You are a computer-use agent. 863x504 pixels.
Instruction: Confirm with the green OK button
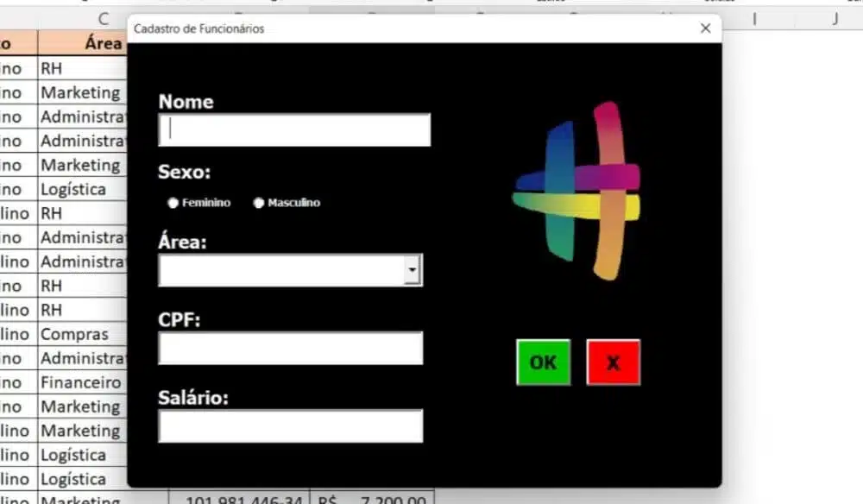tap(543, 362)
